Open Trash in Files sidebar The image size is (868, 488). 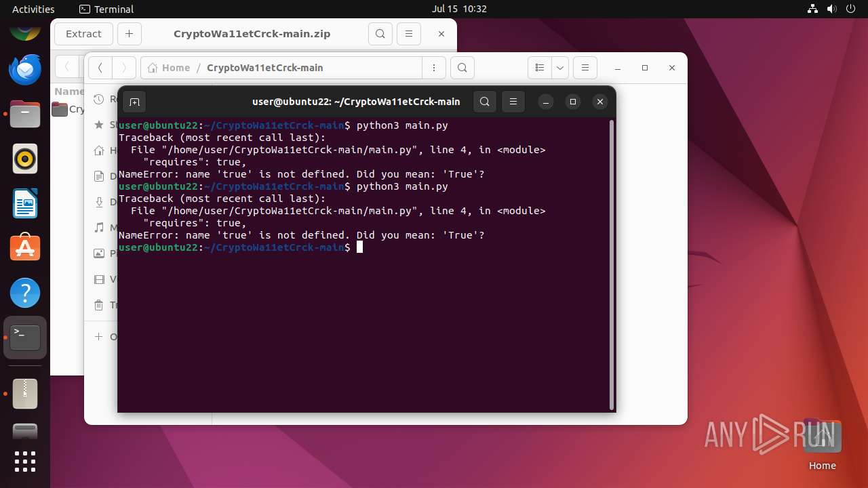pyautogui.click(x=104, y=305)
